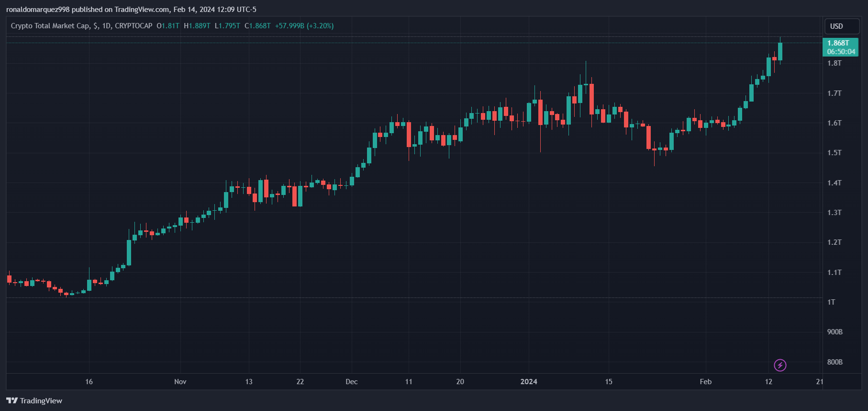The image size is (868, 411).
Task: Click the 20 date label on time axis
Action: (460, 382)
